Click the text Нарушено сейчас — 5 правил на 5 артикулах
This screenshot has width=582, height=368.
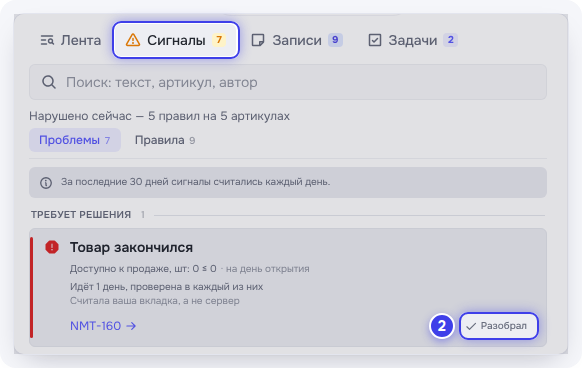tap(160, 116)
